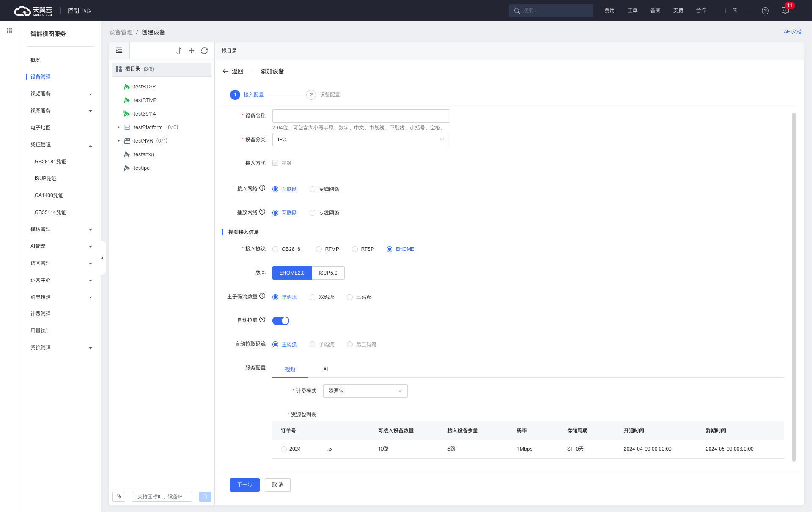The width and height of the screenshot is (812, 512).
Task: Switch to the 视频 service config tab
Action: point(290,369)
